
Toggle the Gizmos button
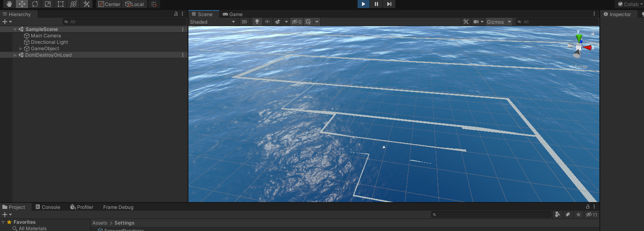495,22
